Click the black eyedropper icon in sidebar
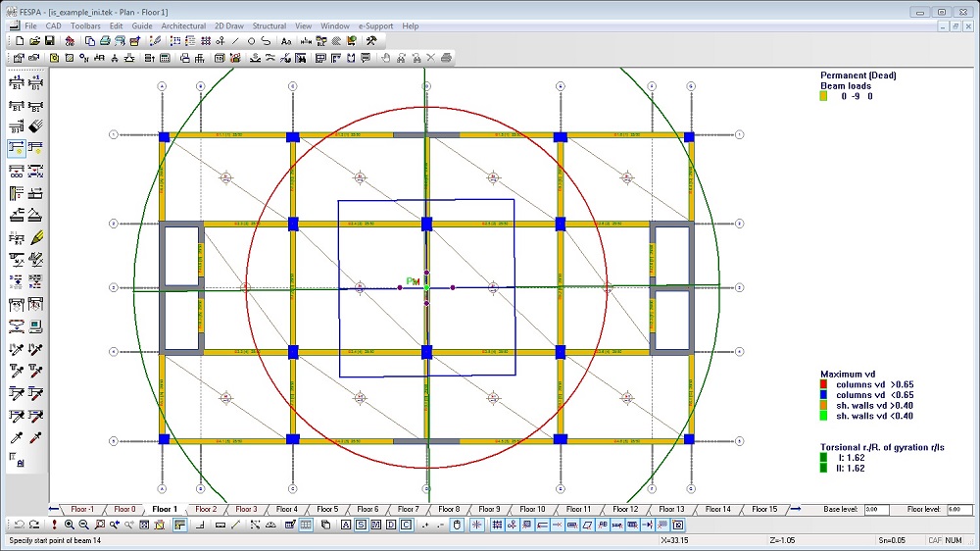 (x=17, y=438)
